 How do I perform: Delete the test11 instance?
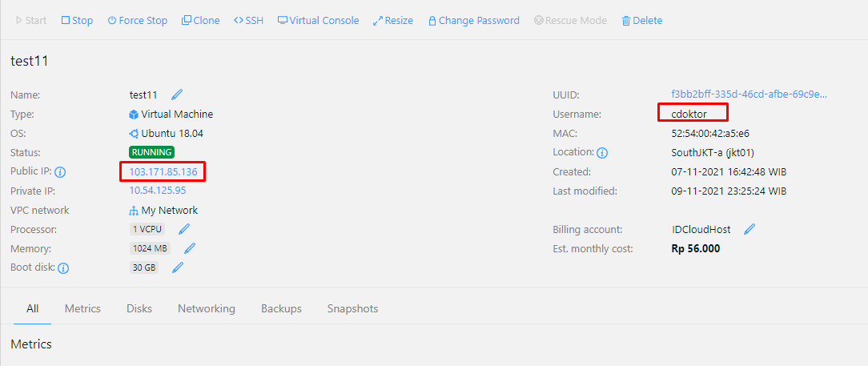[x=642, y=20]
